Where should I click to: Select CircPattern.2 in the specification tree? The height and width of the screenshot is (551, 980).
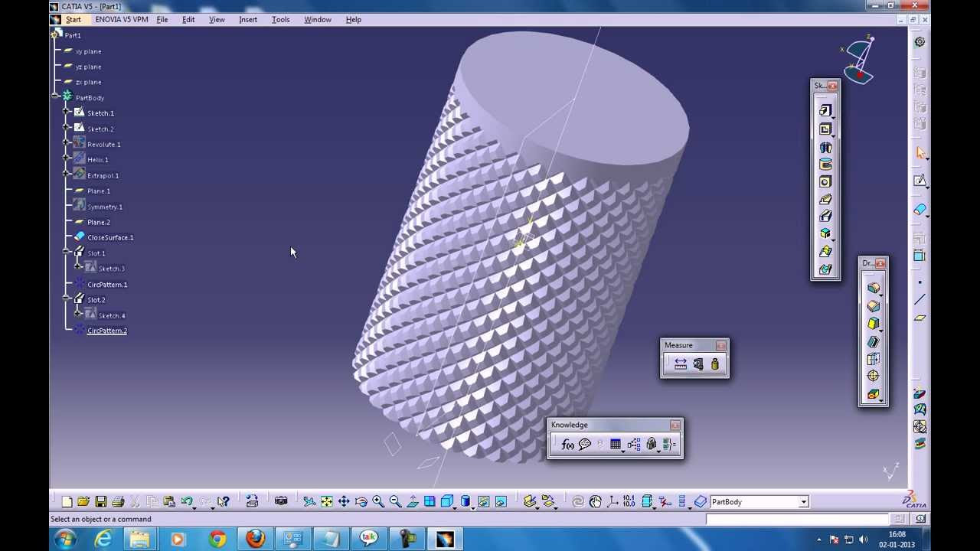pos(106,330)
